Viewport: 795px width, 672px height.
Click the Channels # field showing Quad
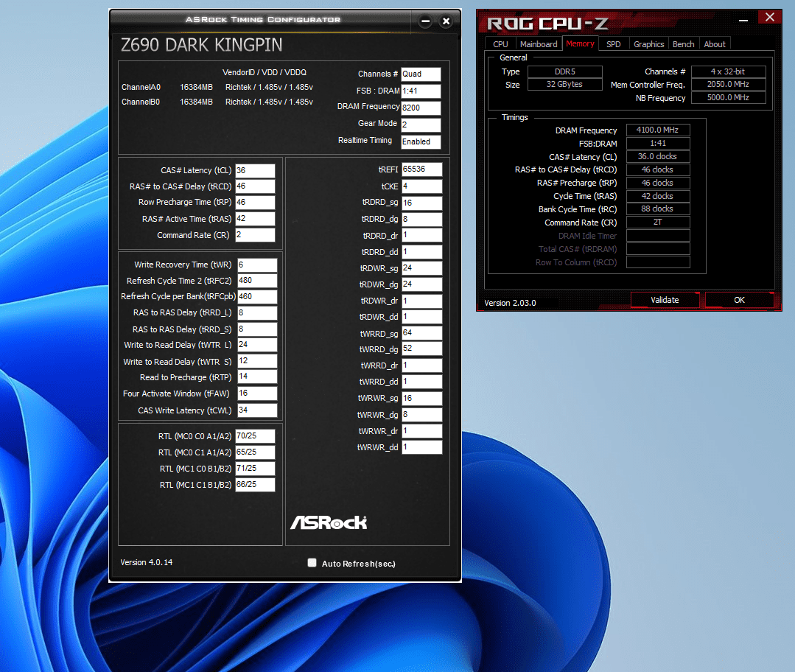pyautogui.click(x=421, y=74)
